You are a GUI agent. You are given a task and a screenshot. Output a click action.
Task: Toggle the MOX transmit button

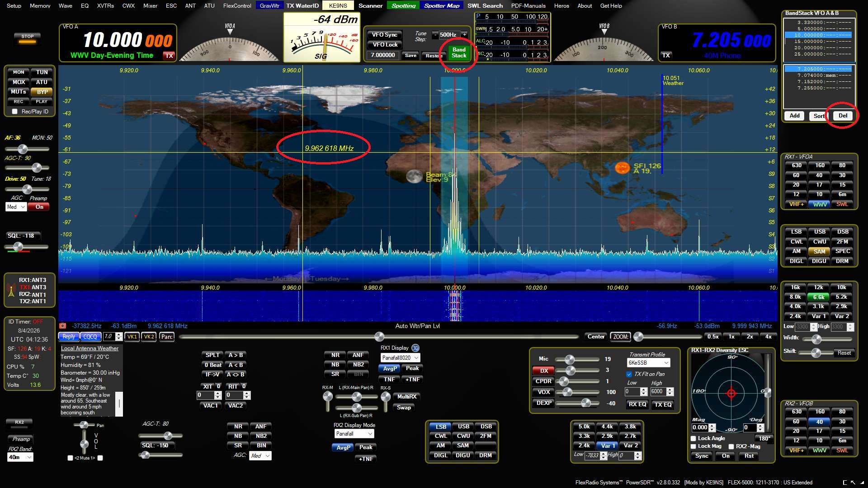(19, 82)
